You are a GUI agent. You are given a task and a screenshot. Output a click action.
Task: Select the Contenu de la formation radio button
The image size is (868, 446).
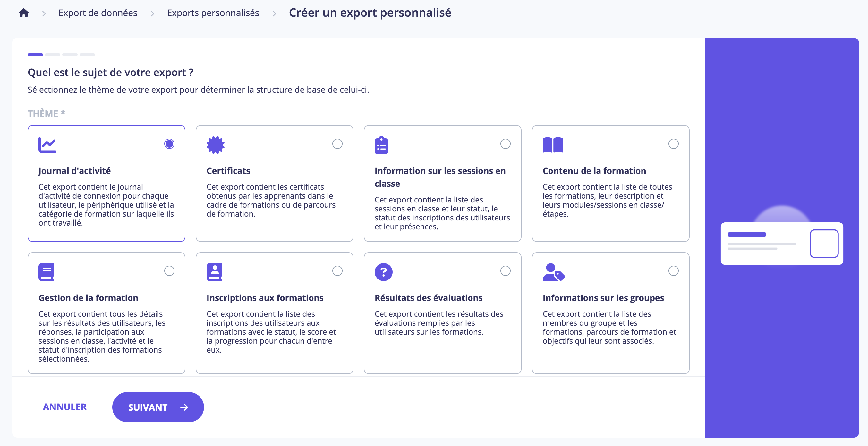click(673, 144)
